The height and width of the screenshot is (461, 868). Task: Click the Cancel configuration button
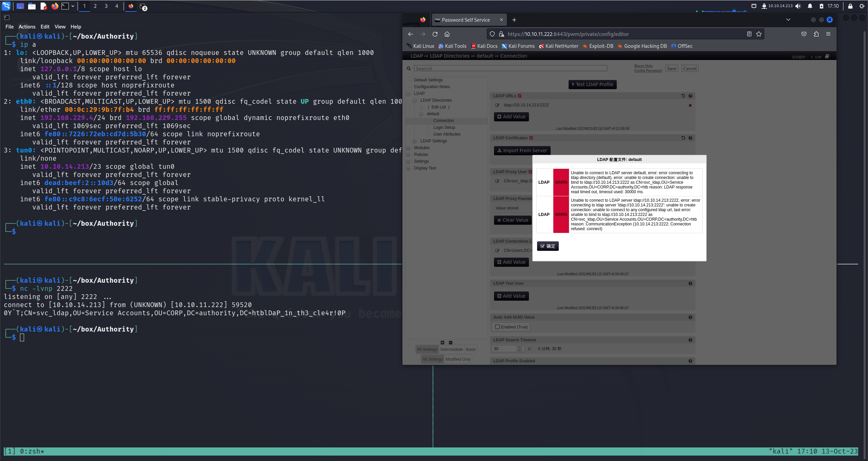pyautogui.click(x=690, y=68)
